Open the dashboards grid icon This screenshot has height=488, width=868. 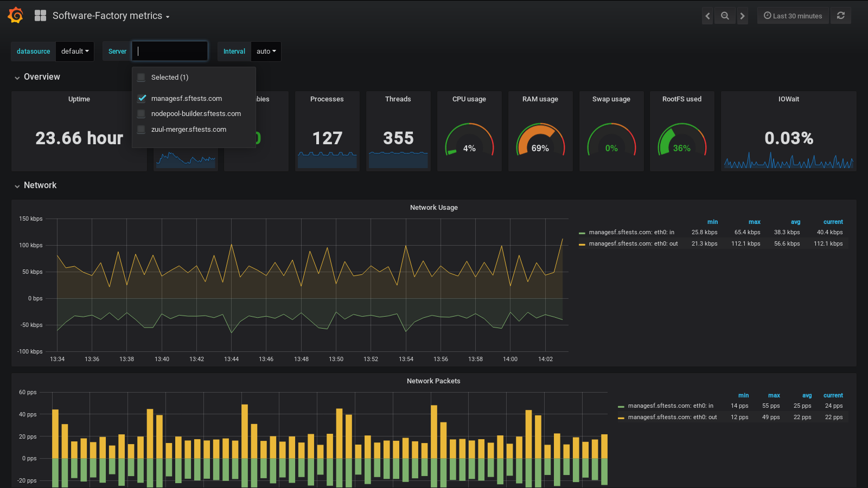(40, 15)
